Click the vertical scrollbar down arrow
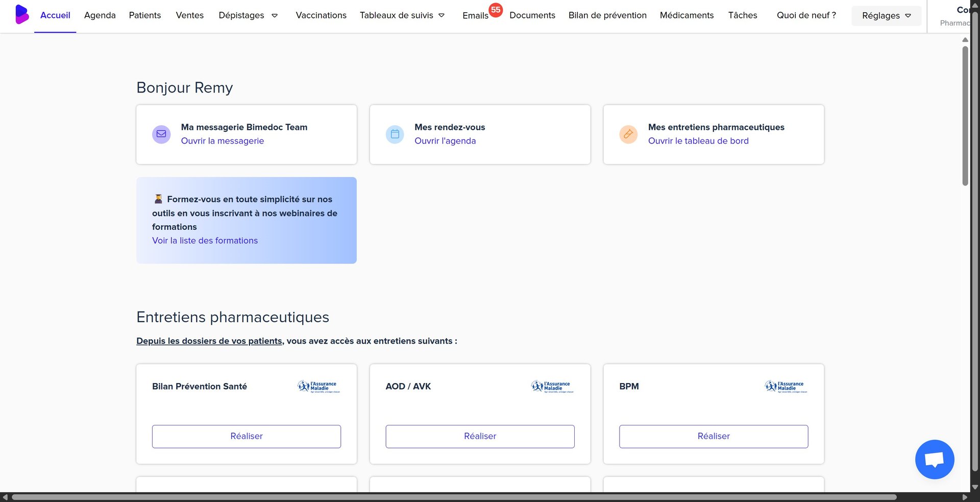This screenshot has height=502, width=980. click(x=975, y=487)
